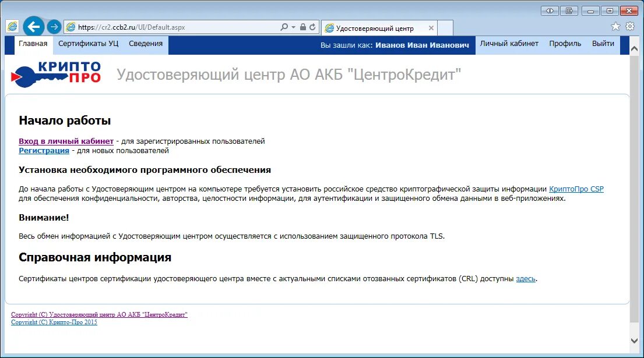Click Выйти to log out
Viewport: 644px width, 358px height.
(603, 44)
